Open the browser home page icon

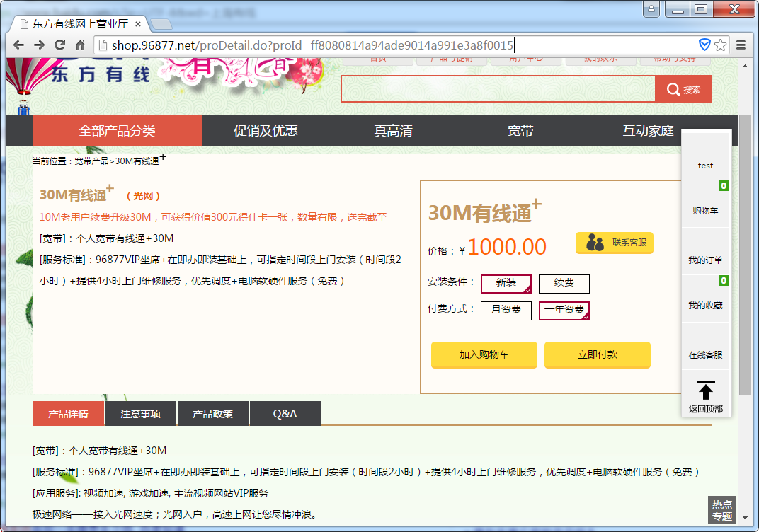(x=80, y=45)
